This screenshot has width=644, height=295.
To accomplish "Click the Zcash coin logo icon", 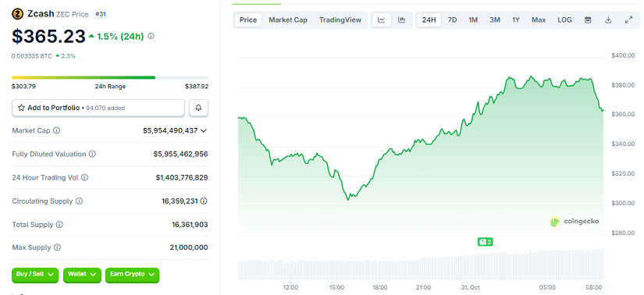I will point(17,14).
